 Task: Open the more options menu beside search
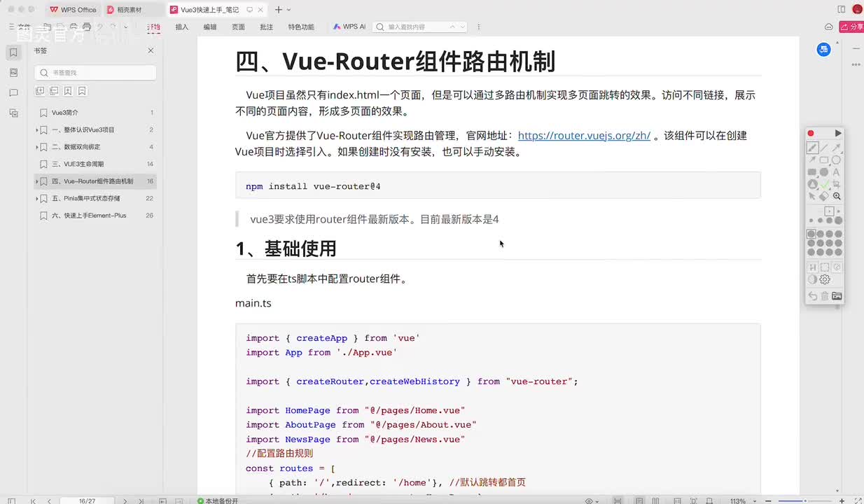click(x=479, y=27)
